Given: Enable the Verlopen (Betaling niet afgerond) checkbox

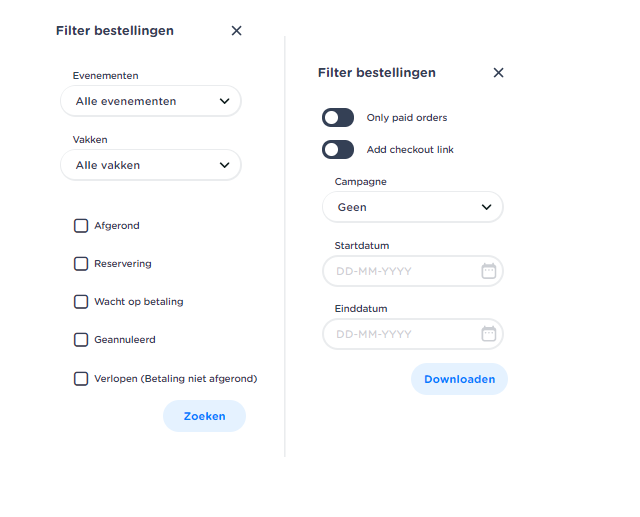Looking at the screenshot, I should coord(81,379).
